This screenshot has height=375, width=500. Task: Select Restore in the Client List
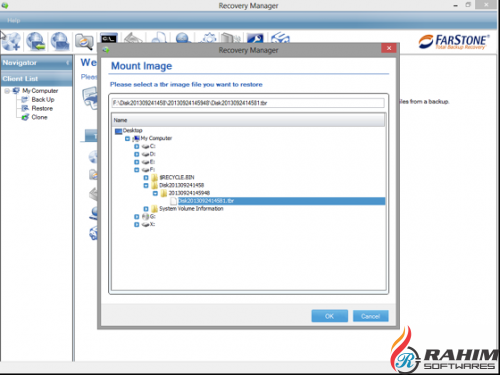[42, 108]
